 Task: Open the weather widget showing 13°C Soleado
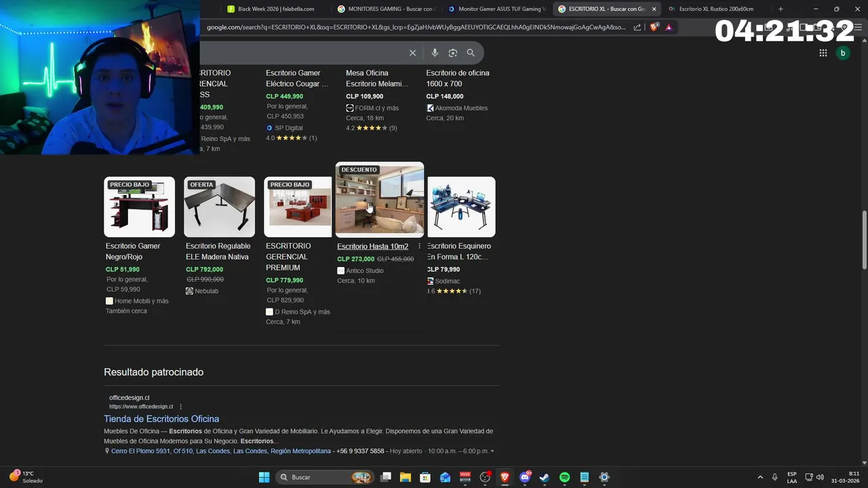pyautogui.click(x=26, y=477)
